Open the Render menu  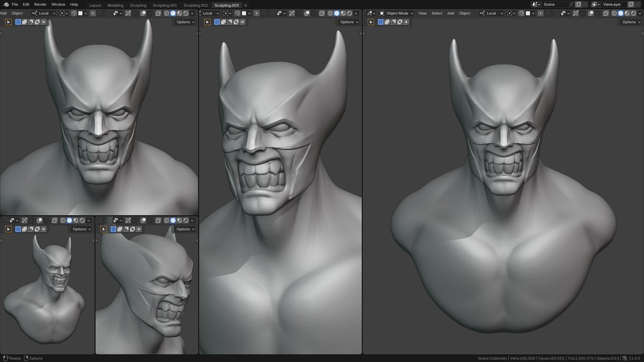click(40, 4)
